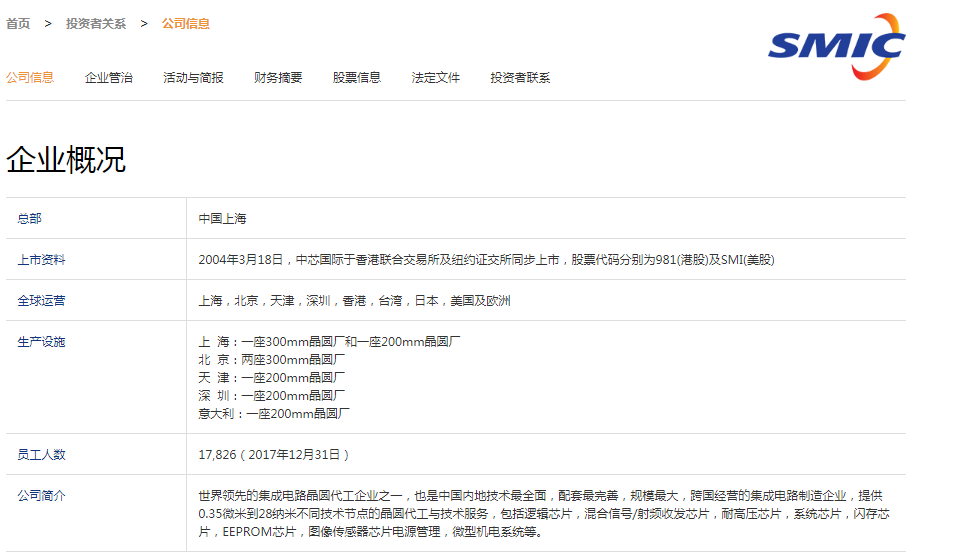Click the 生产设施 row label

[41, 342]
